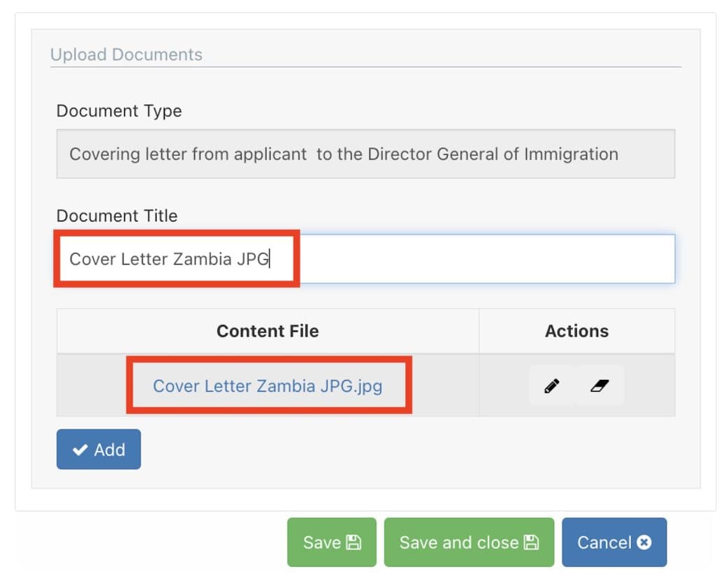
Task: Click the Document Type field
Action: tap(365, 154)
